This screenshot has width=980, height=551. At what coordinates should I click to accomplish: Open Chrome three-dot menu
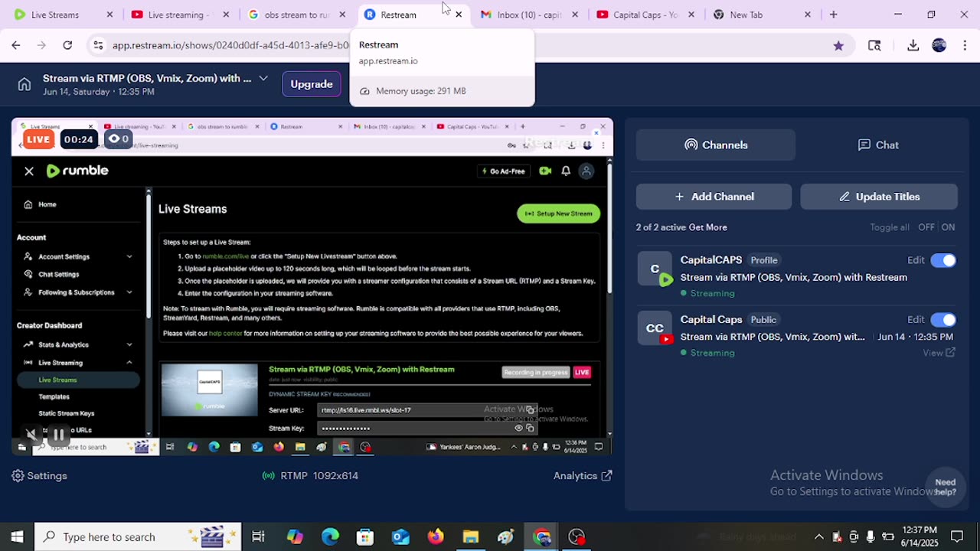(x=964, y=46)
